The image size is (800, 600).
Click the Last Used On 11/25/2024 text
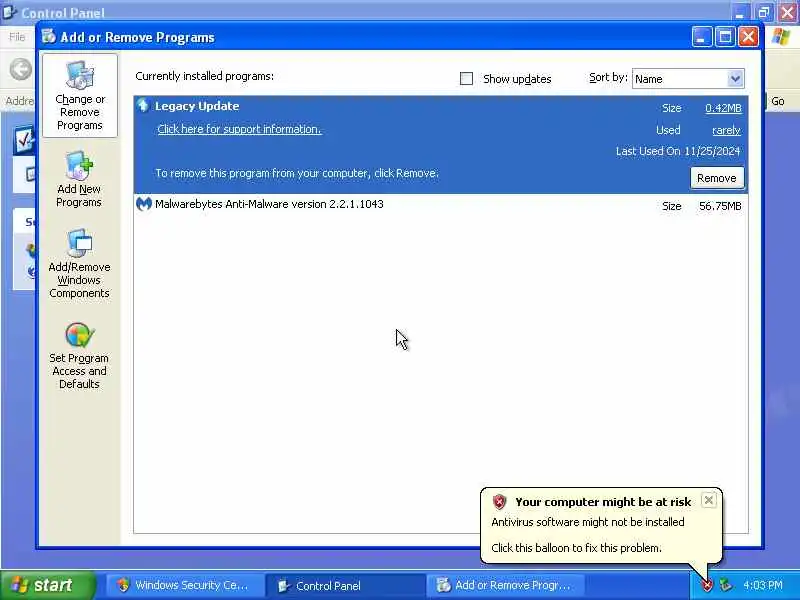click(678, 151)
